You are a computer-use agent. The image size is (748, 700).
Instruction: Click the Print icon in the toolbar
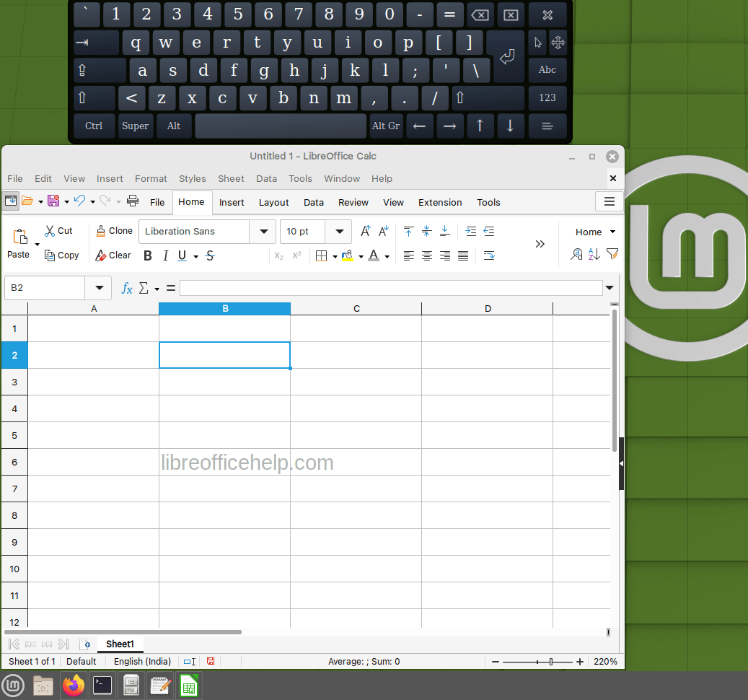click(x=133, y=201)
